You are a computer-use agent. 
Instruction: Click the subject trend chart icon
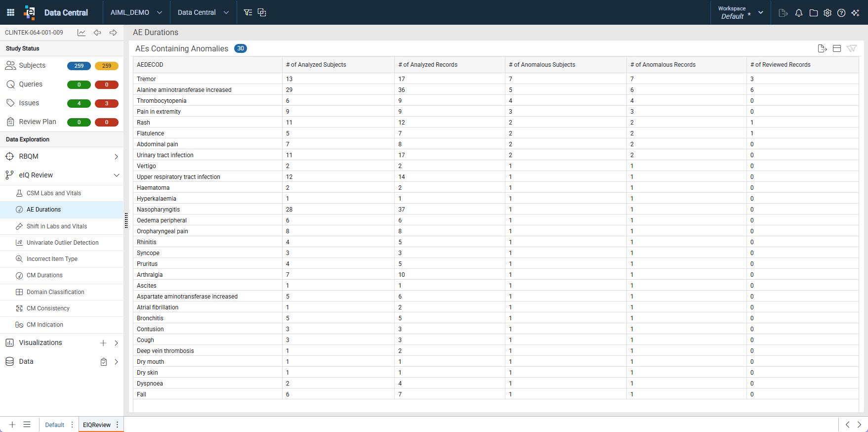82,33
